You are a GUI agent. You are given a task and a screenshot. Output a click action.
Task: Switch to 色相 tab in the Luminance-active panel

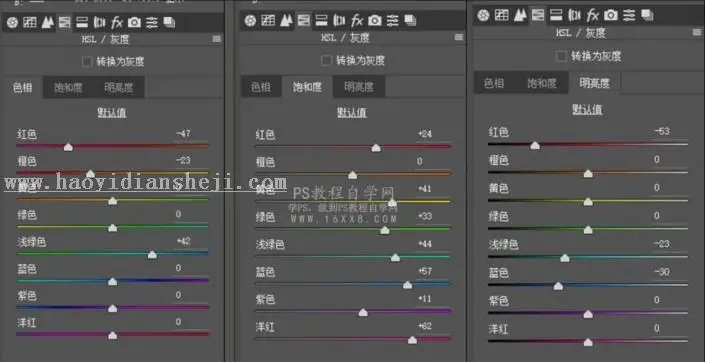pos(494,83)
